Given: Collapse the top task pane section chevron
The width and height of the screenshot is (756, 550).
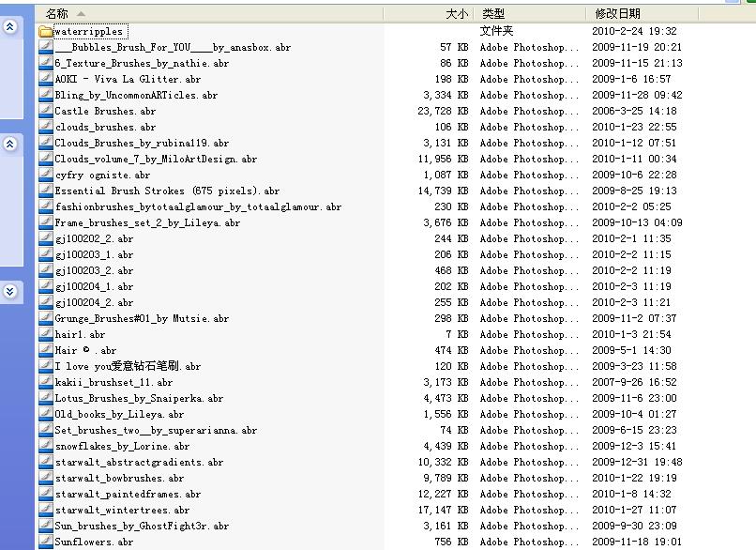Looking at the screenshot, I should click(10, 26).
